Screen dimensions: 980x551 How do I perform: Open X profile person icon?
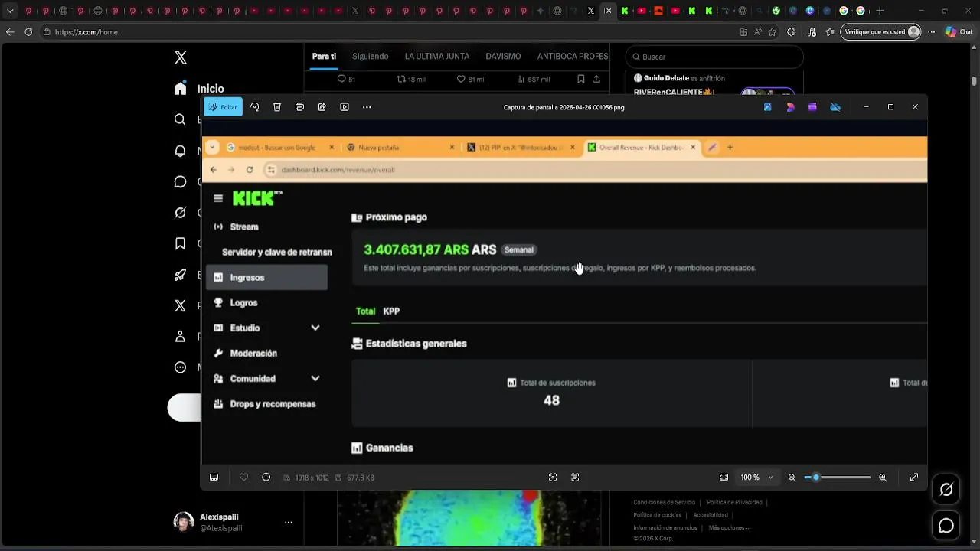[x=180, y=336]
